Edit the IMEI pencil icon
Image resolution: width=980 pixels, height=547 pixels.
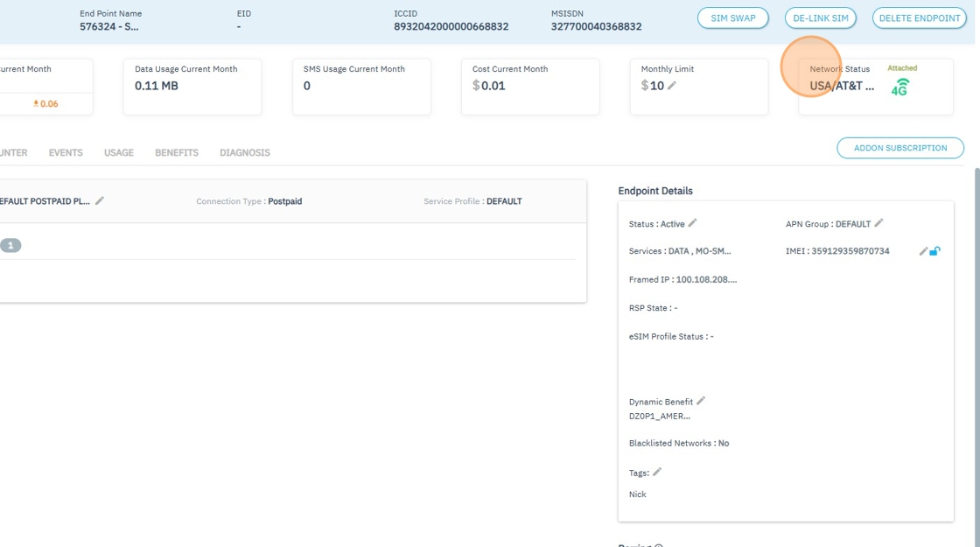coord(923,251)
